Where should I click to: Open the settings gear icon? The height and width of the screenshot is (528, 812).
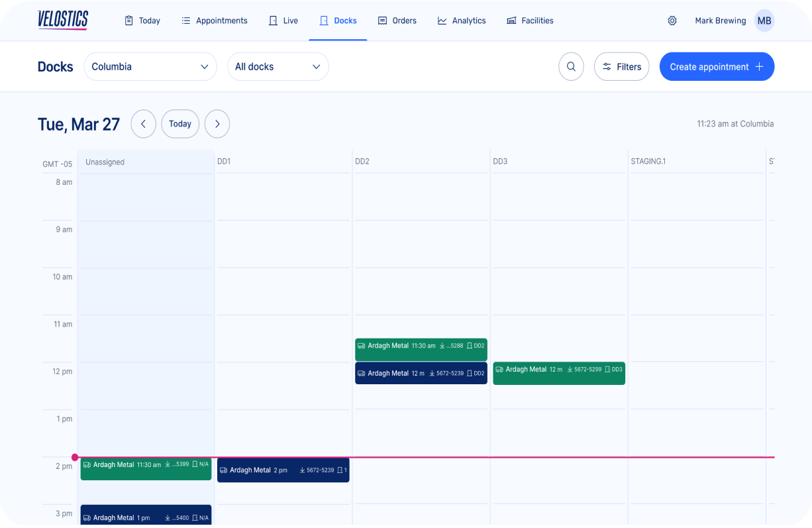pos(672,21)
